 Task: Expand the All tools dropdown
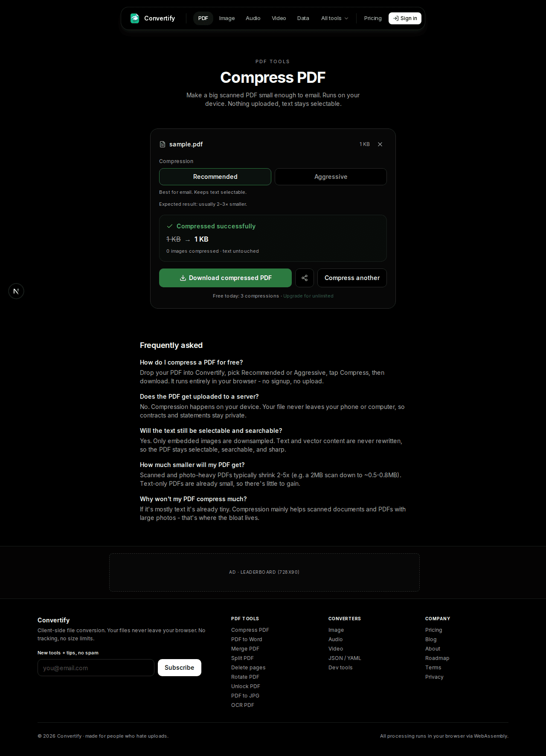click(335, 18)
